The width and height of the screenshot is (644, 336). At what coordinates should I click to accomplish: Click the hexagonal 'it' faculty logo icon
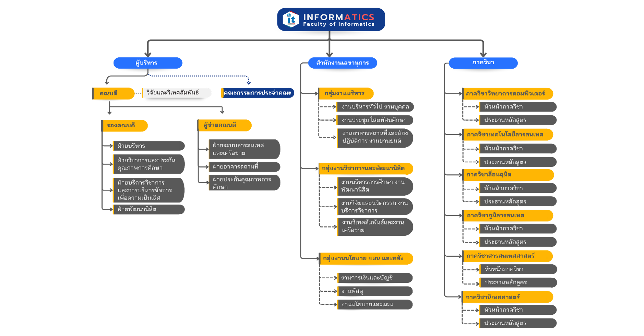point(290,20)
